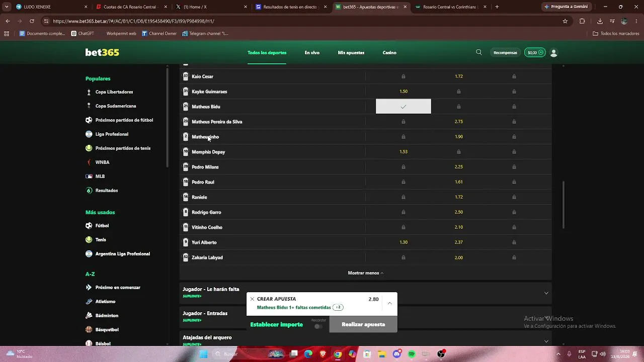The height and width of the screenshot is (362, 644).
Task: Select Rodrigo Garro odds 2.50
Action: (459, 212)
